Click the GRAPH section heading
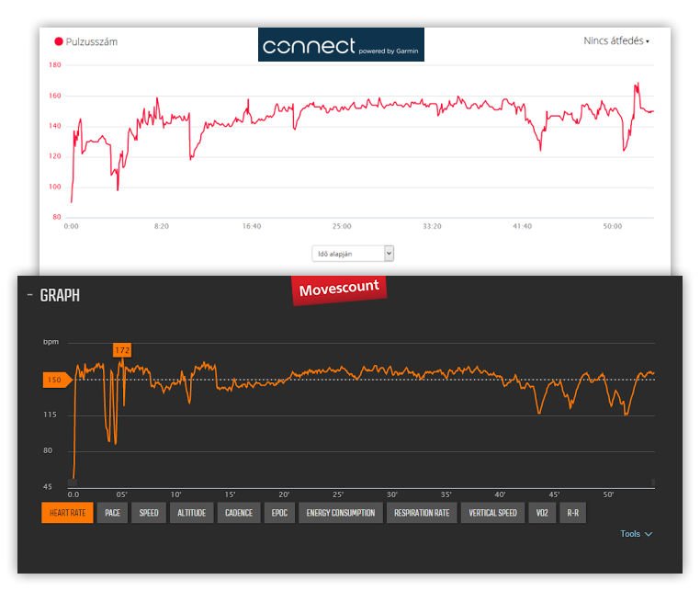The image size is (700, 591). [x=60, y=295]
